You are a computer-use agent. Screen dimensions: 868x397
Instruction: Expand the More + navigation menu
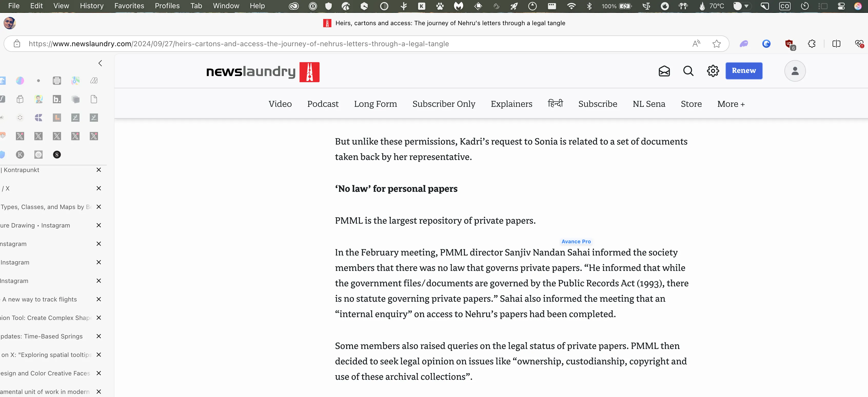coord(731,104)
